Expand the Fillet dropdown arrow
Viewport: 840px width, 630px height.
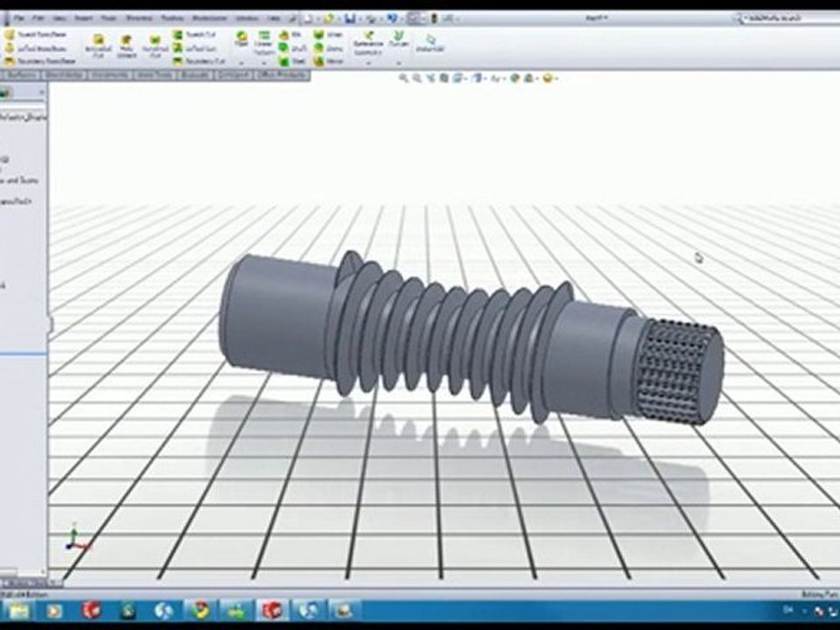(x=241, y=63)
